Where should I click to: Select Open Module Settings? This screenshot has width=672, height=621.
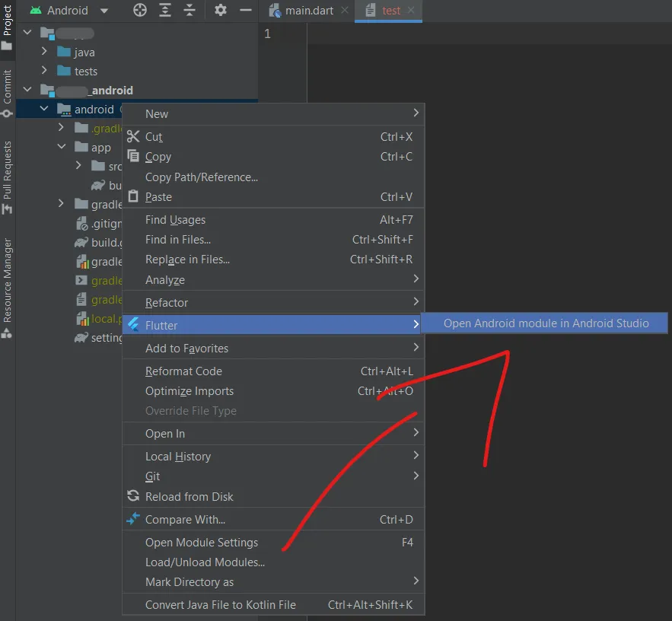(x=273, y=542)
